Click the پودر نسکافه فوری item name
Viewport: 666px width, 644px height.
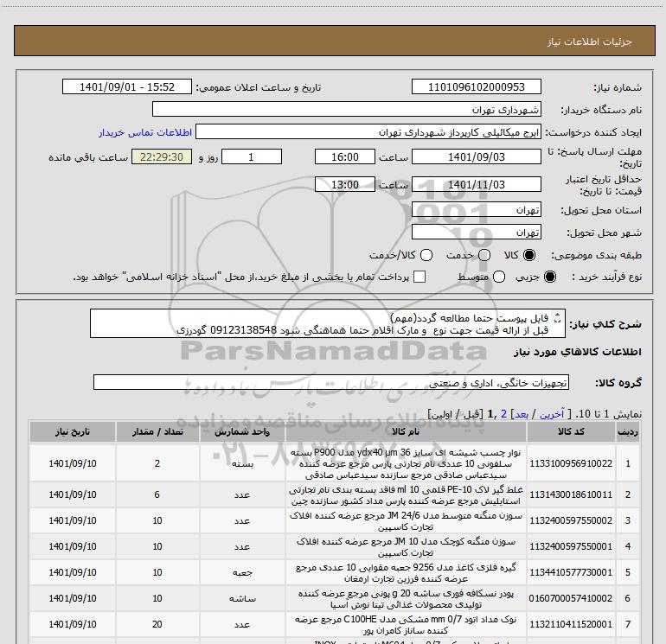[x=406, y=598]
